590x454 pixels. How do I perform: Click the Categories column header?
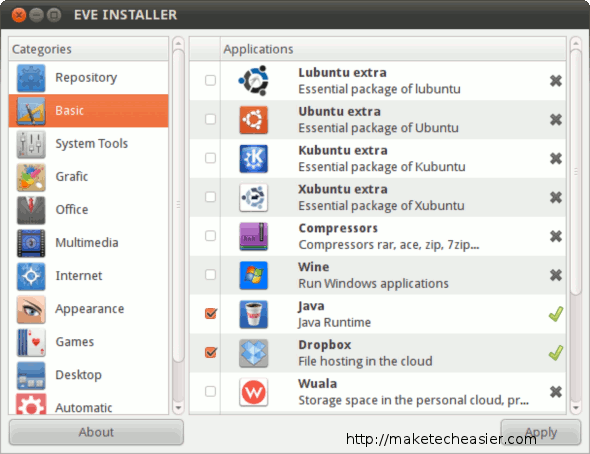[x=88, y=49]
